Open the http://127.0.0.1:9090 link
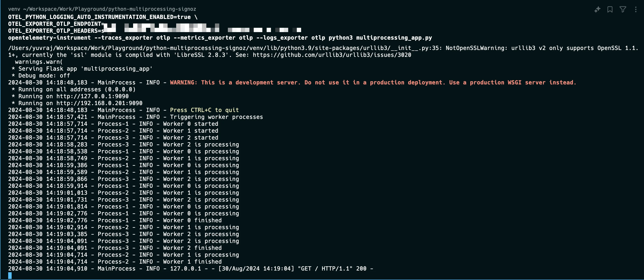The width and height of the screenshot is (644, 280). click(92, 96)
